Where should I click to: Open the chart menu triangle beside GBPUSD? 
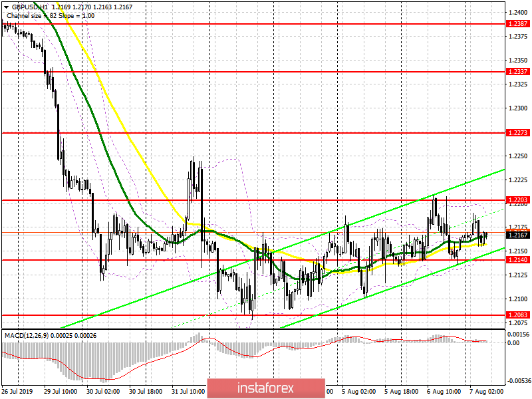[6, 7]
